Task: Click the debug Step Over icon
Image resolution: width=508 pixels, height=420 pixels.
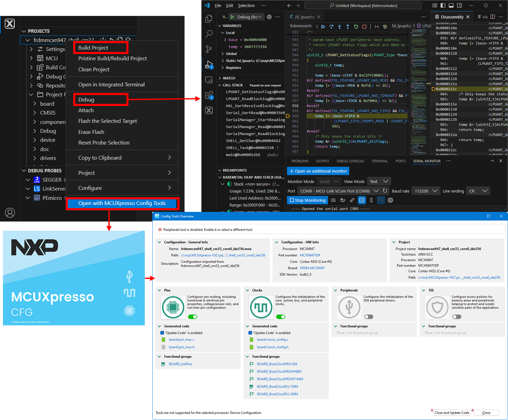Action: click(x=331, y=26)
